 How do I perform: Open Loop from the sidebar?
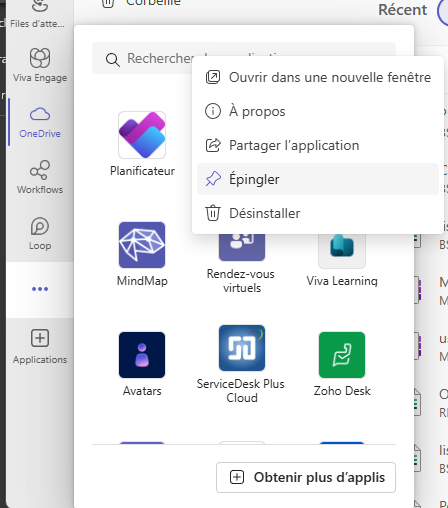coord(40,234)
